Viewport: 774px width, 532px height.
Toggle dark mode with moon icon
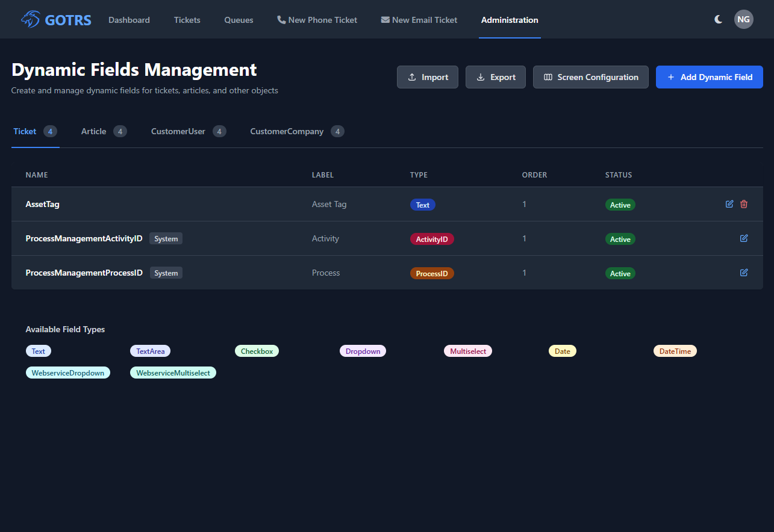719,19
